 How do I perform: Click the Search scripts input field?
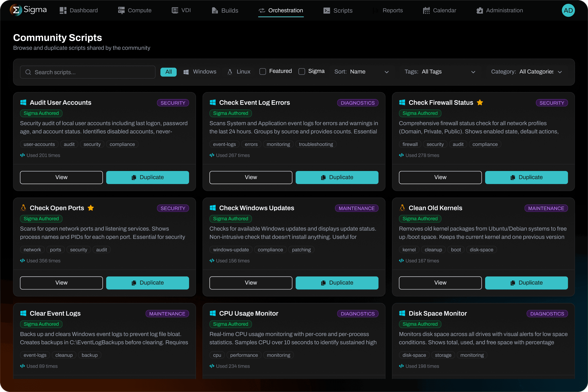(x=93, y=72)
